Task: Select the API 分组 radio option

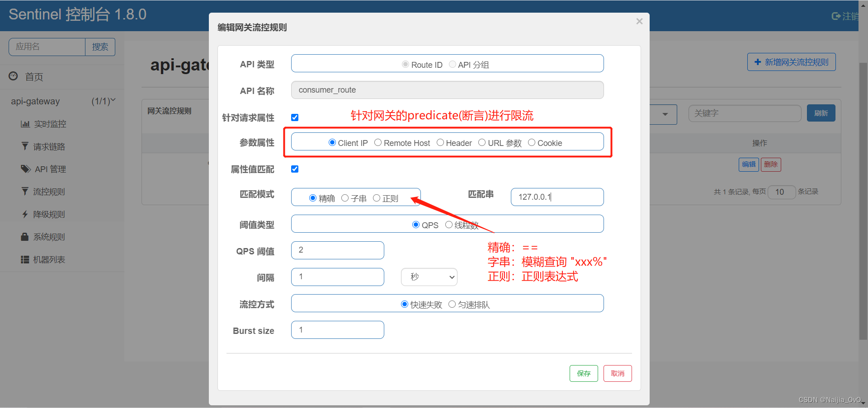Action: 453,64
